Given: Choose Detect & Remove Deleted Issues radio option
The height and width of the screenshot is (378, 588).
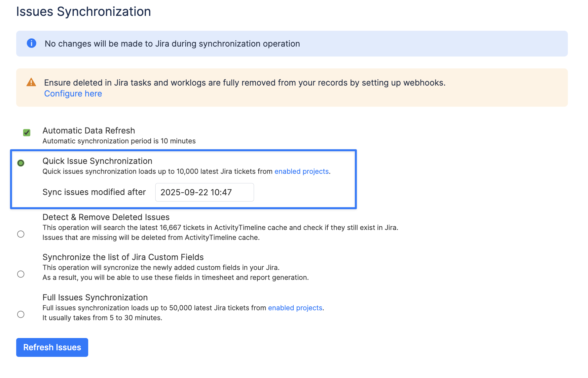Looking at the screenshot, I should (x=21, y=234).
